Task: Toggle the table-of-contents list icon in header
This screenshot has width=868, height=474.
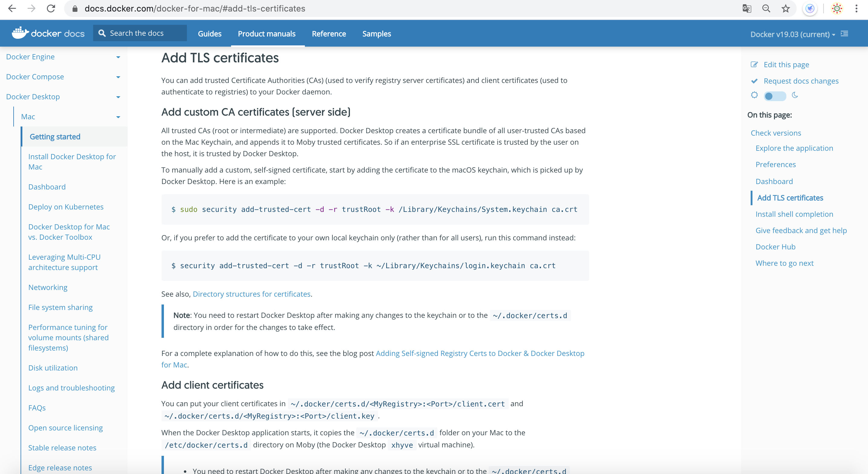Action: (x=844, y=34)
